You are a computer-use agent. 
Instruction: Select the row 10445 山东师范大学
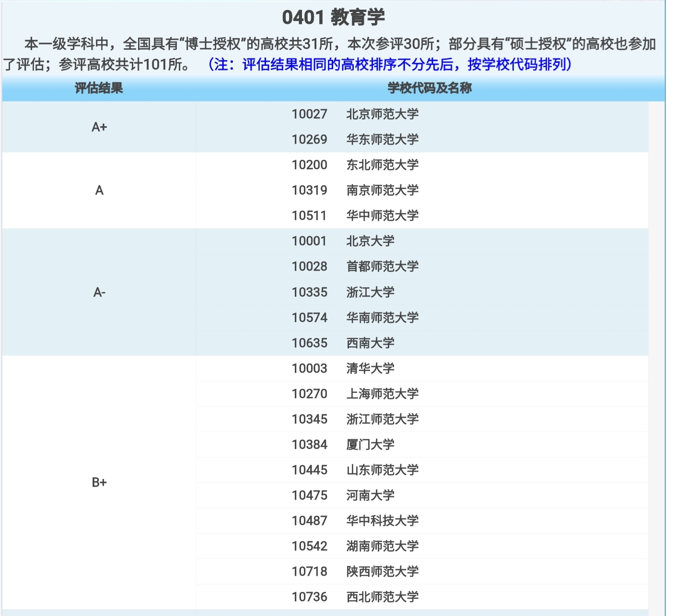pos(422,470)
